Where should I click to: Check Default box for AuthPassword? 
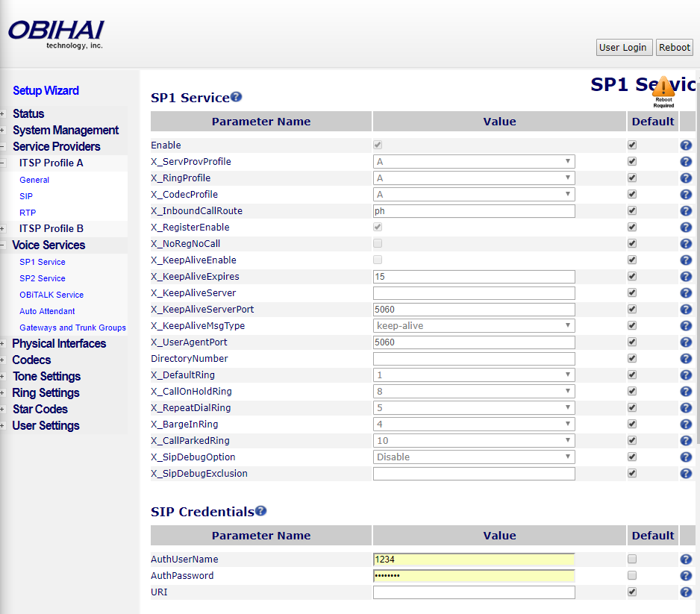(631, 575)
